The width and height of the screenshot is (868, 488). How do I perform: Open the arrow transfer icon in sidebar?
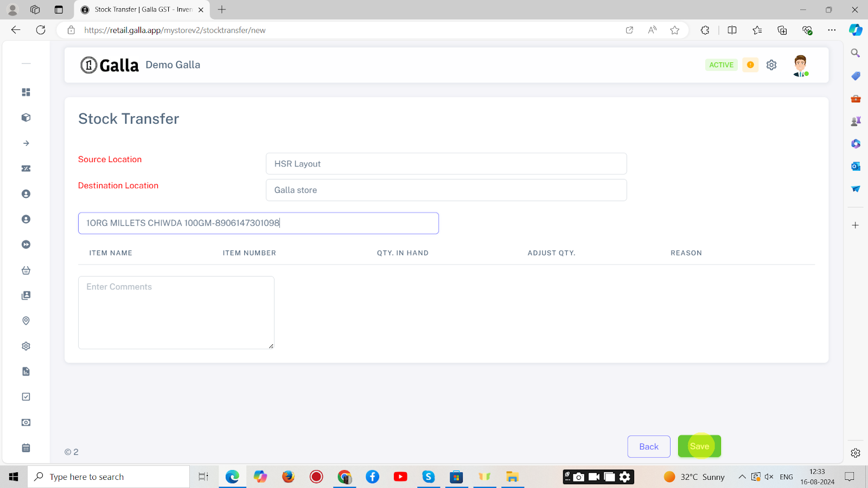click(x=26, y=143)
